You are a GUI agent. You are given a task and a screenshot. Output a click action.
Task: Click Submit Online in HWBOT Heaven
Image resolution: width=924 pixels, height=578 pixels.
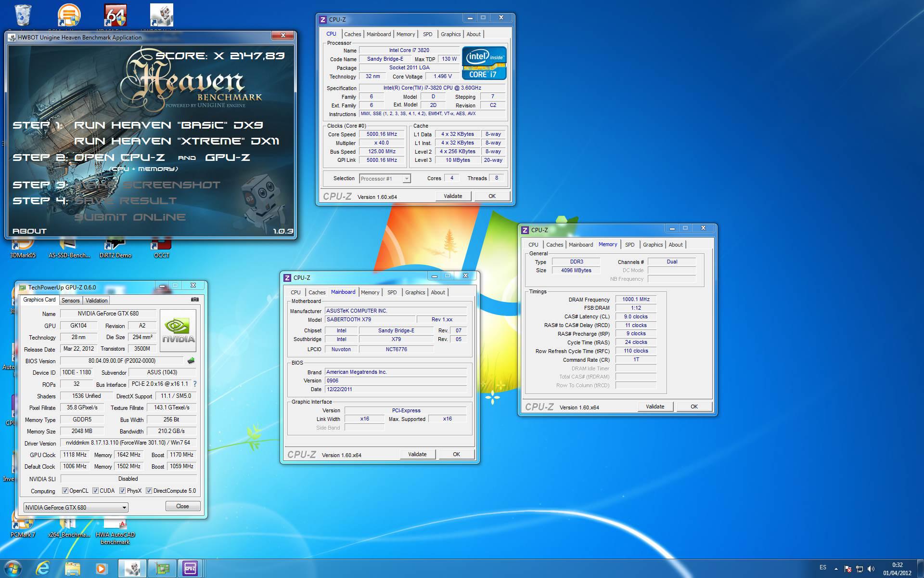(130, 217)
